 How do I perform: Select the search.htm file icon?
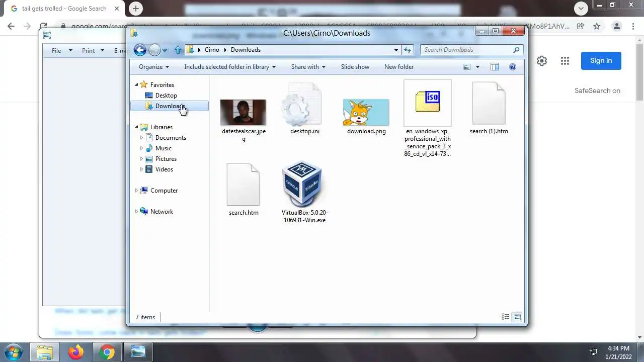coord(243,185)
